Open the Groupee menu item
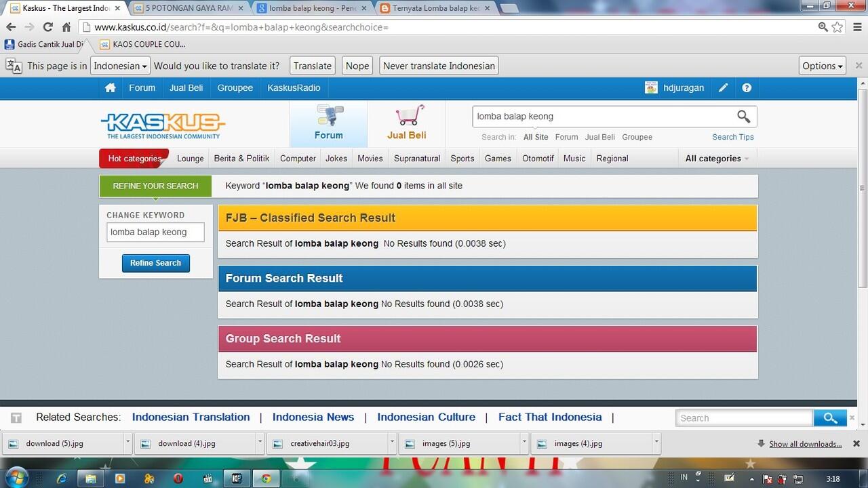868x488 pixels. pyautogui.click(x=235, y=88)
